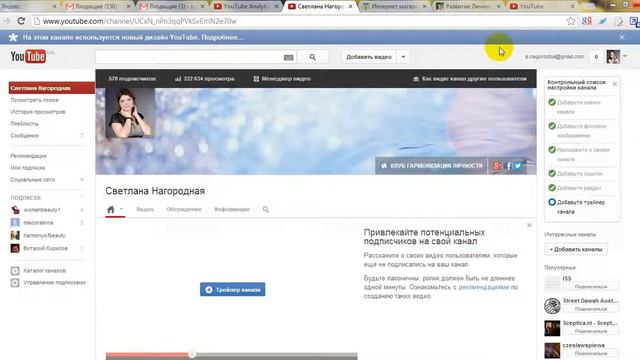Open the account avatar menu in the header
Viewport: 640px width, 360px height.
[x=613, y=57]
